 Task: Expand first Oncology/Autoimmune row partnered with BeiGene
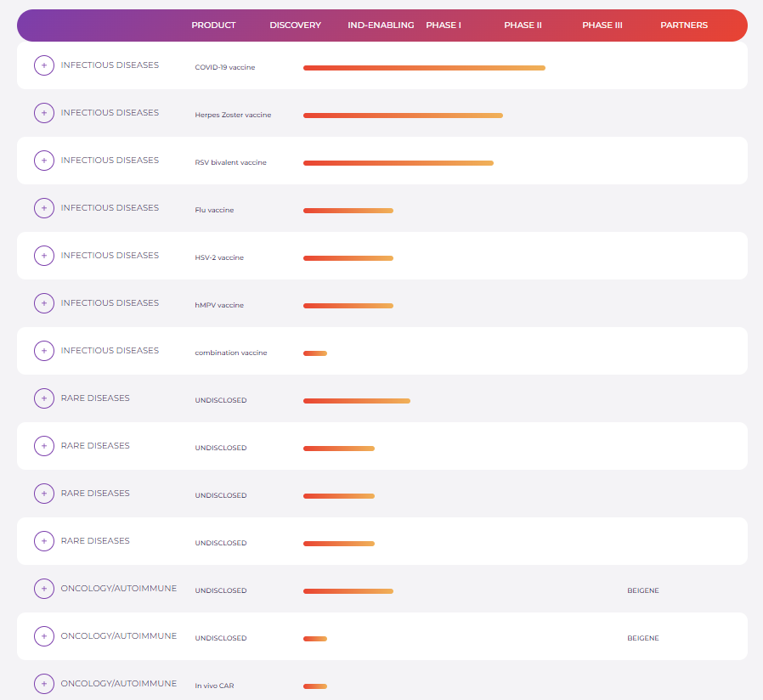[44, 589]
